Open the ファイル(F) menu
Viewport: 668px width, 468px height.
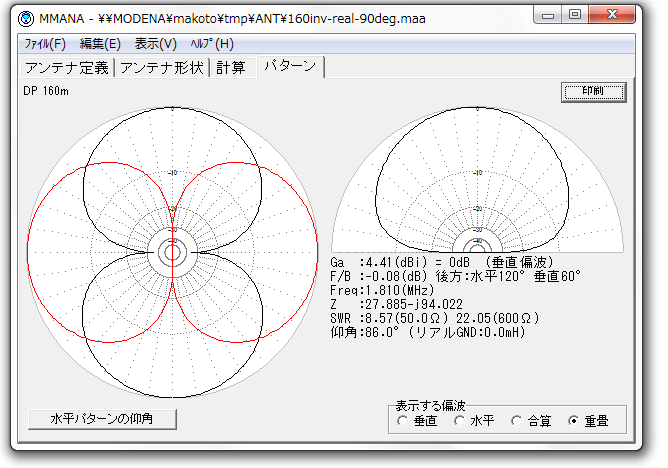(x=44, y=44)
